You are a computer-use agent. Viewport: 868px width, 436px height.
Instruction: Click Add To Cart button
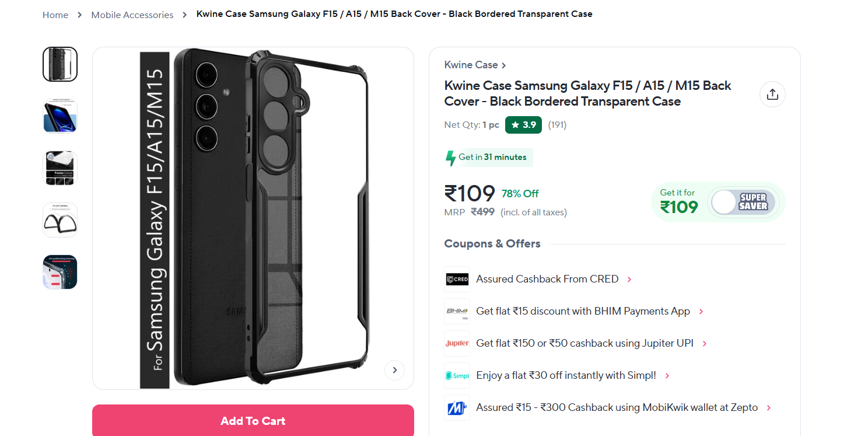[253, 421]
